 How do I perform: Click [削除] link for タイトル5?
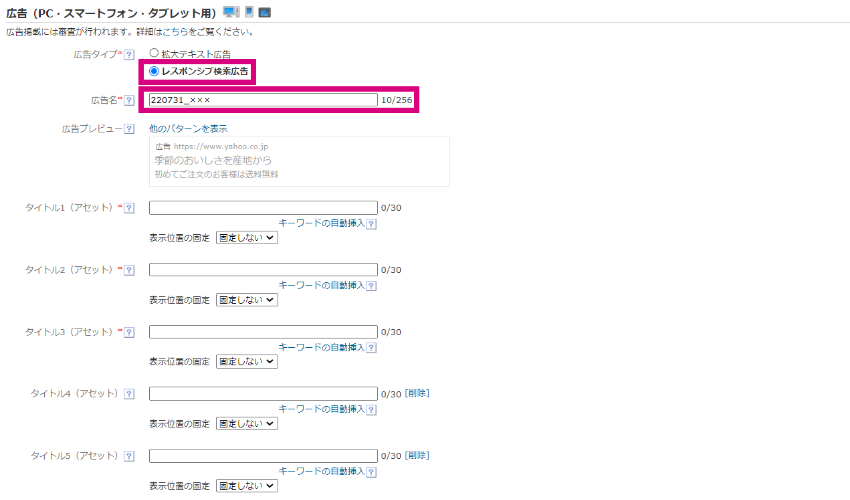(x=417, y=456)
